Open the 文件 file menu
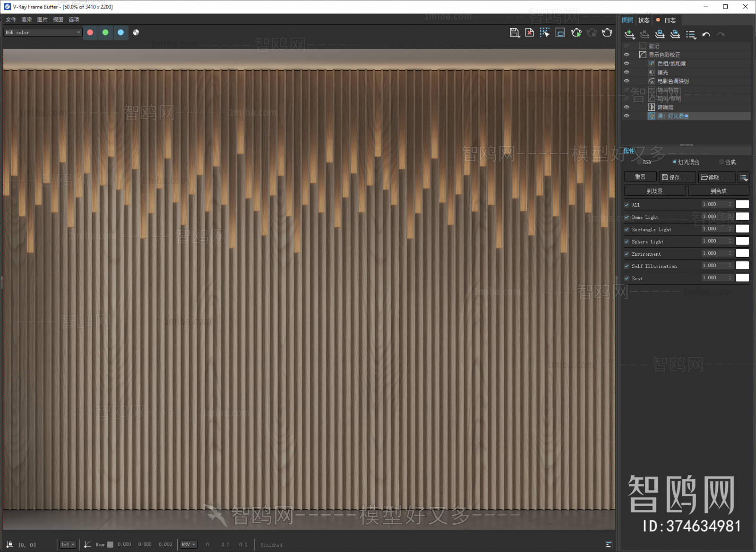 (11, 19)
